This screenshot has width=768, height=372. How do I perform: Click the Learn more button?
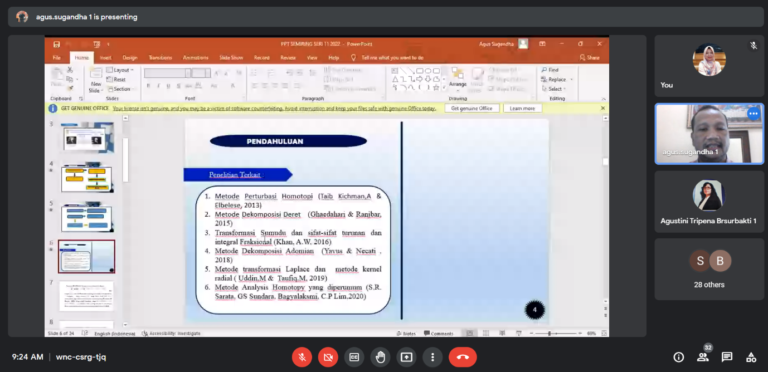(523, 108)
